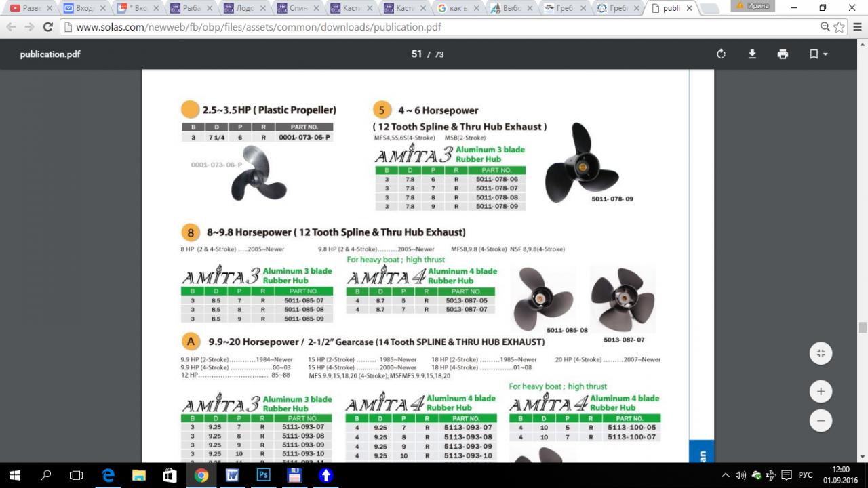Screen dimensions: 868x488
Task: Open the Chrome user profile Ирина
Action: point(753,6)
